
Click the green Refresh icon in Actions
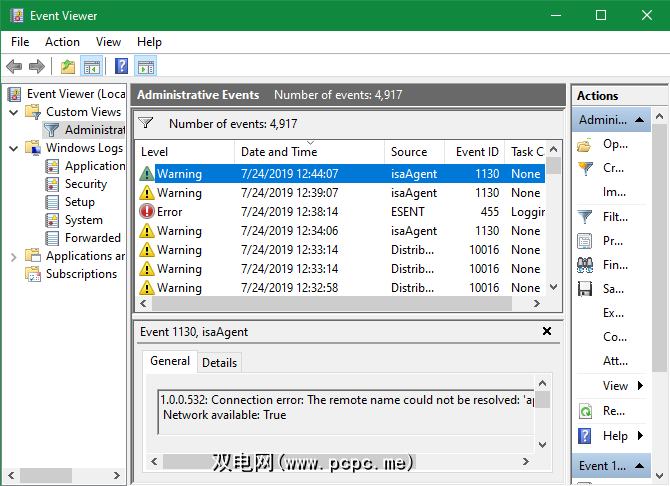[585, 411]
